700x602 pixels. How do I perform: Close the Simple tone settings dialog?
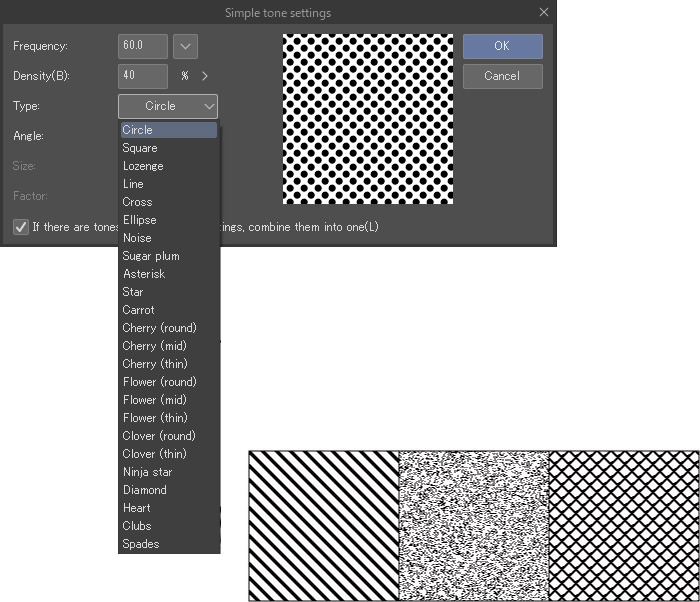point(543,12)
